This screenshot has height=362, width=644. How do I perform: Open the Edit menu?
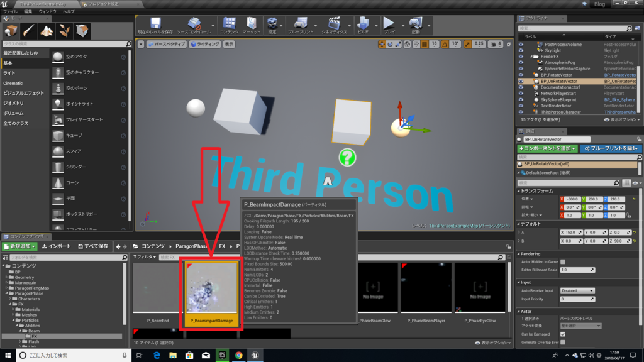tap(28, 11)
